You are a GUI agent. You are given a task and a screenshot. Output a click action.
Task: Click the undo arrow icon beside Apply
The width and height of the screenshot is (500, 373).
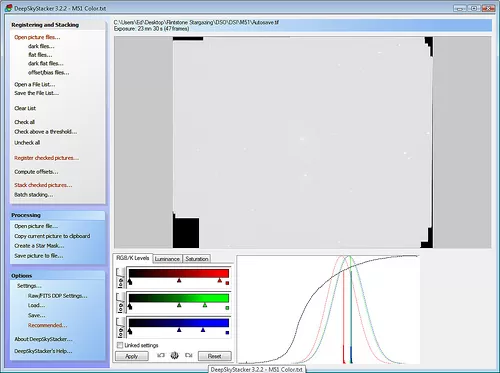tap(161, 355)
